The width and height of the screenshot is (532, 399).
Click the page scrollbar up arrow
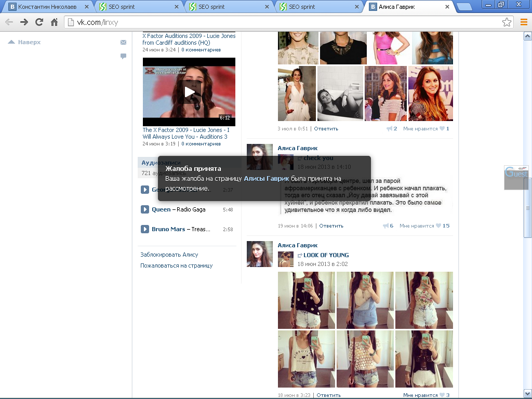click(528, 35)
